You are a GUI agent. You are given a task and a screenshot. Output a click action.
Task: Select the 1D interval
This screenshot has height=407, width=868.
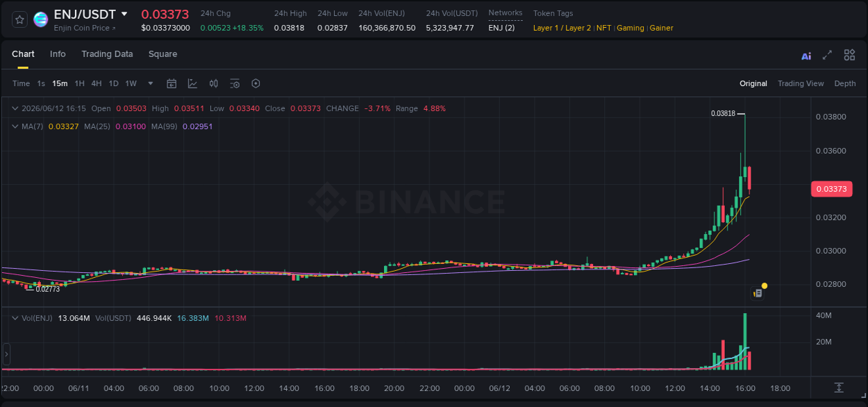click(113, 83)
